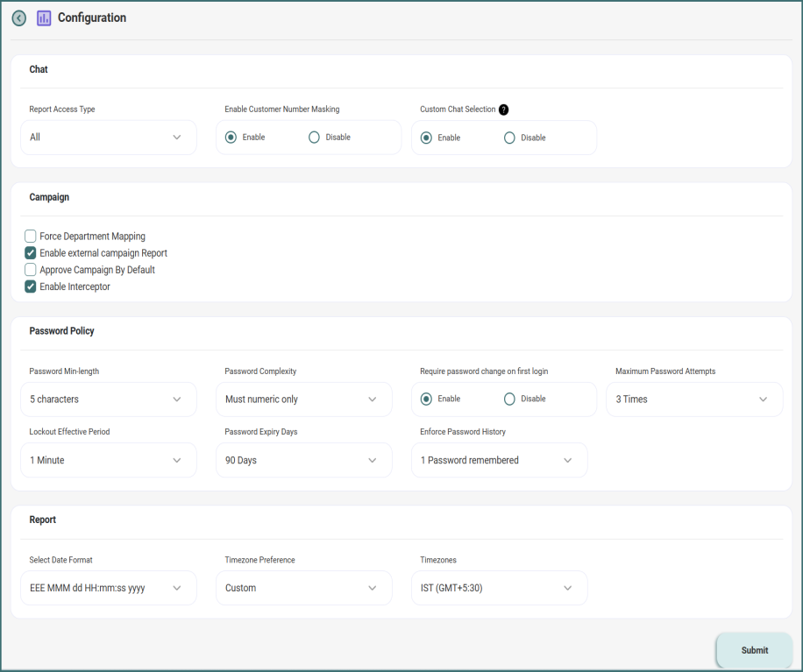
Task: Open the Report Access Type dropdown
Action: point(109,138)
